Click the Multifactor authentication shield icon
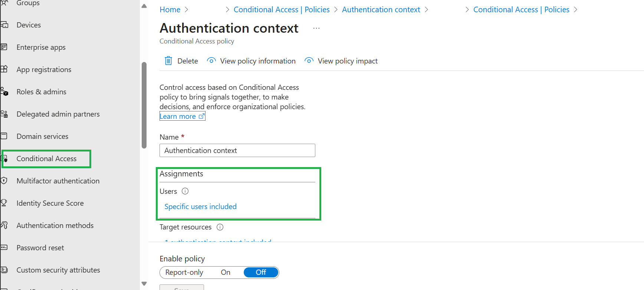 tap(4, 181)
